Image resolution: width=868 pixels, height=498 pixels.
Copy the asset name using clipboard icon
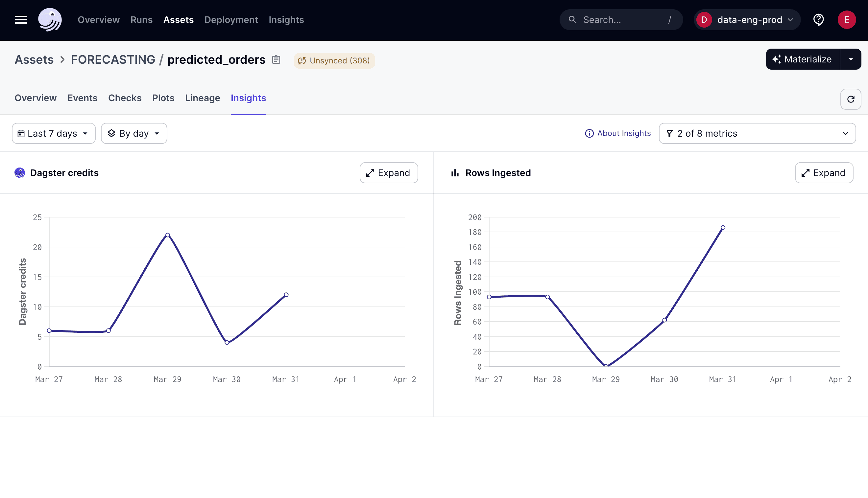pos(276,59)
